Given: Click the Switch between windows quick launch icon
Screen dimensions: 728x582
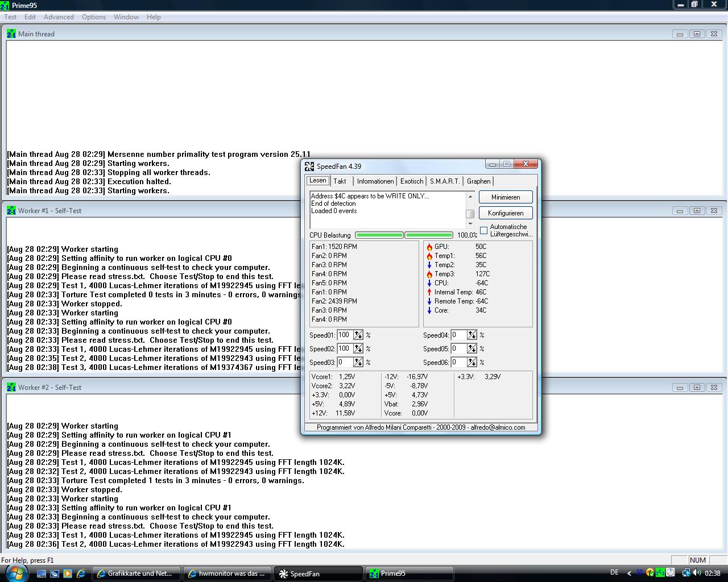Looking at the screenshot, I should pyautogui.click(x=55, y=573).
